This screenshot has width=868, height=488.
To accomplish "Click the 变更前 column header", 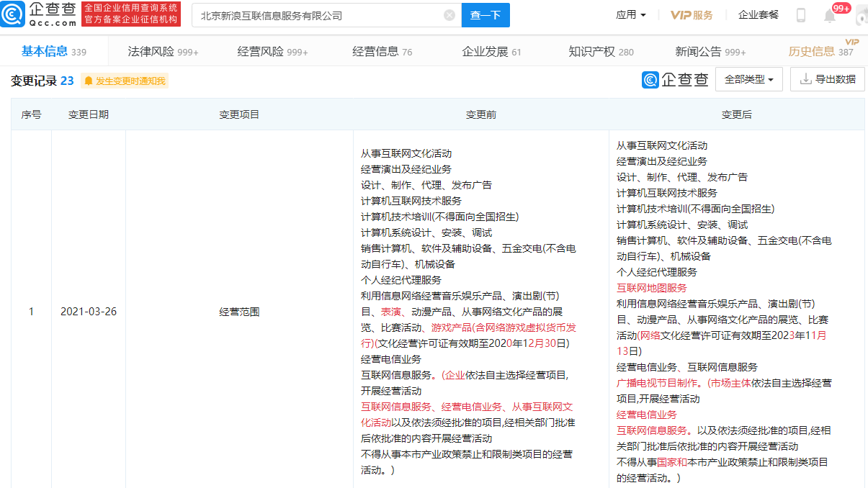I will [481, 114].
